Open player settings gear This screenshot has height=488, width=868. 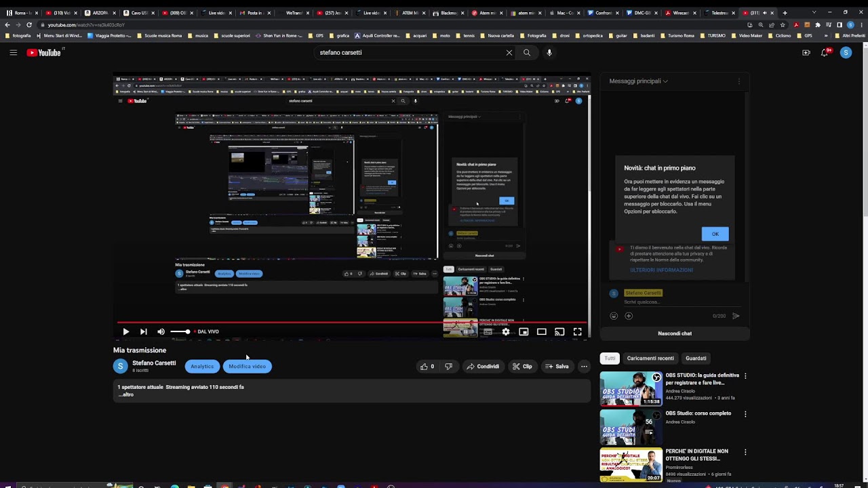[x=505, y=331]
